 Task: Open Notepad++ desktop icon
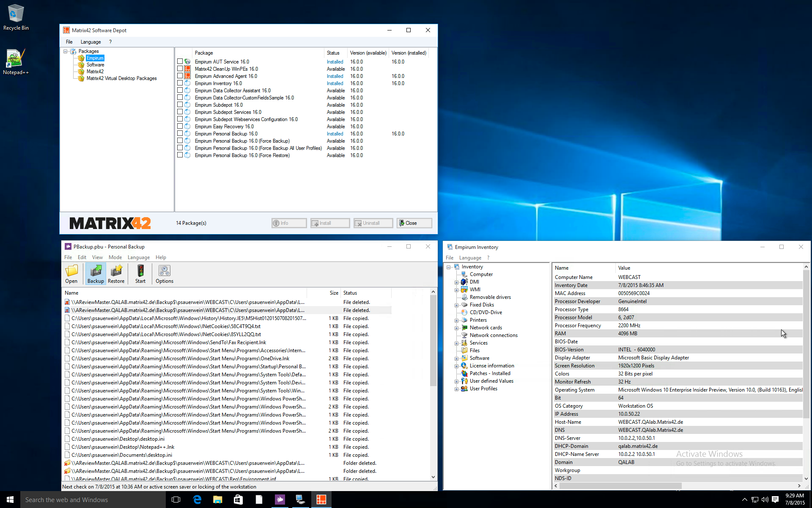point(16,62)
